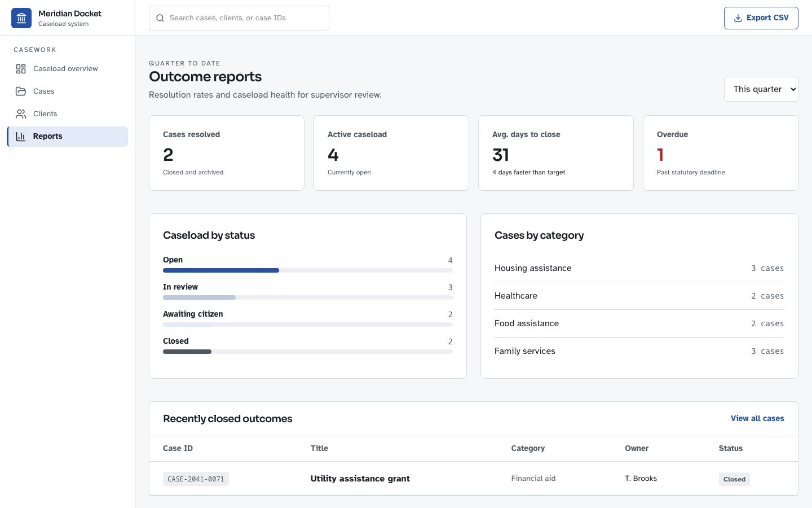Select the Cases resolved stat card
Image resolution: width=812 pixels, height=508 pixels.
(x=227, y=153)
